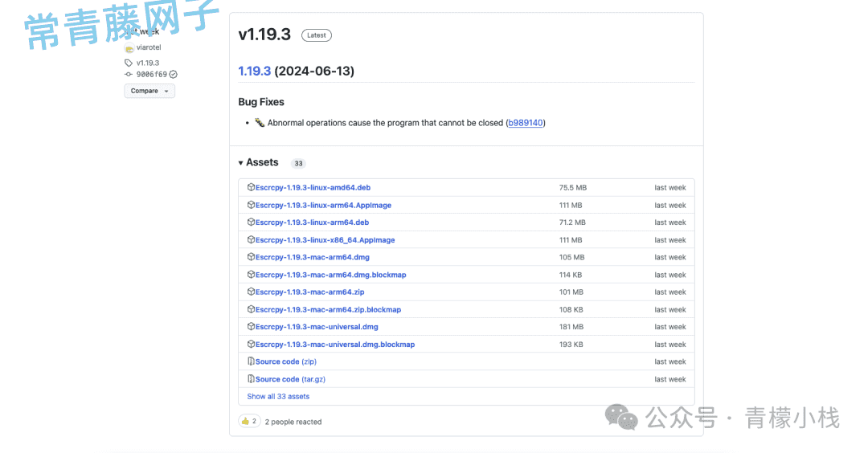Download Escrcpy-1.19.3-mac-universal.dmg.blockmap
This screenshot has height=453, width=868.
coord(335,345)
